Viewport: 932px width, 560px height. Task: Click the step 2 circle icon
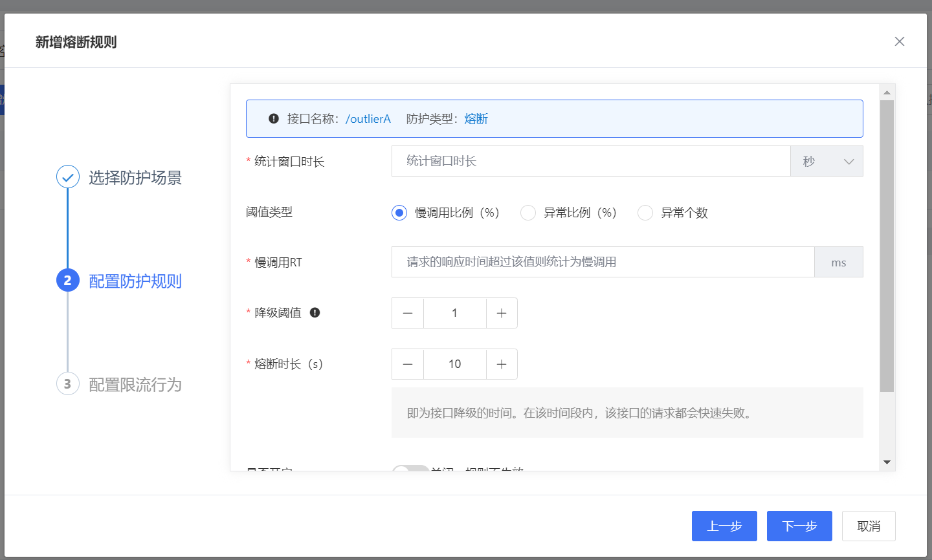coord(67,280)
